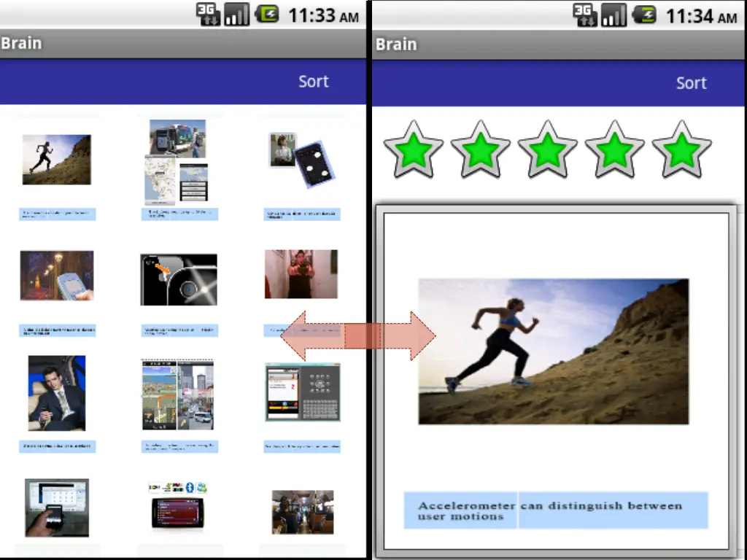The width and height of the screenshot is (747, 560).
Task: Tap the 11:34 AM clock
Action: (701, 17)
